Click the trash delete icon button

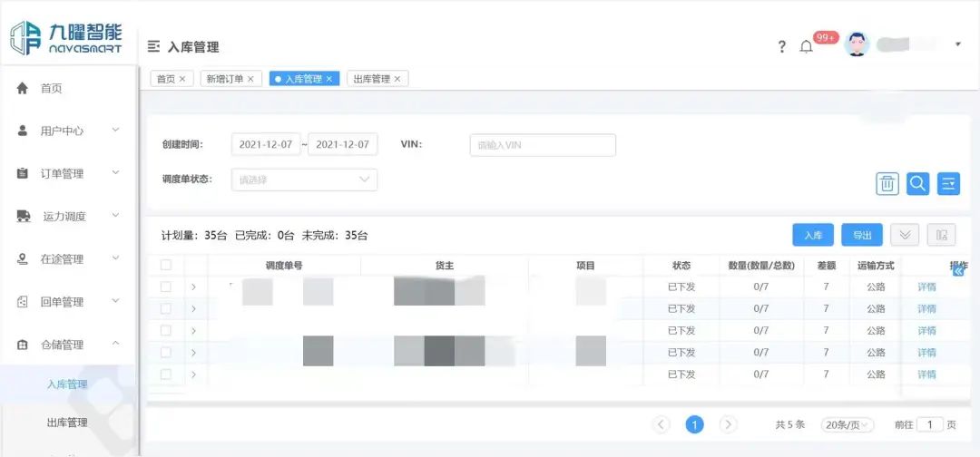coord(887,184)
